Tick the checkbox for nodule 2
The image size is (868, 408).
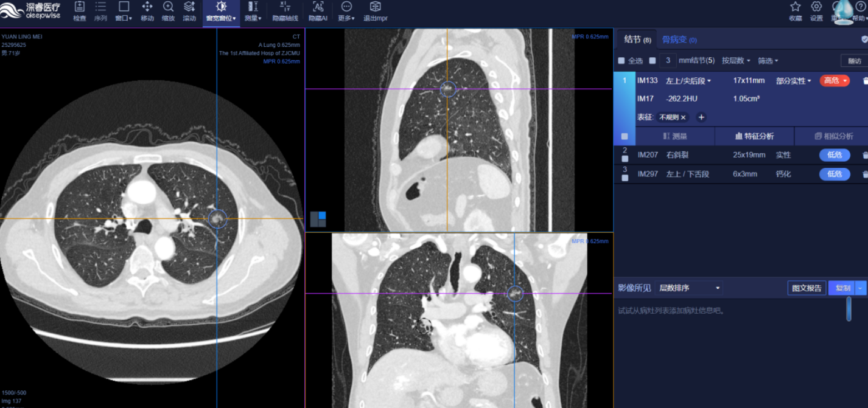pyautogui.click(x=625, y=159)
